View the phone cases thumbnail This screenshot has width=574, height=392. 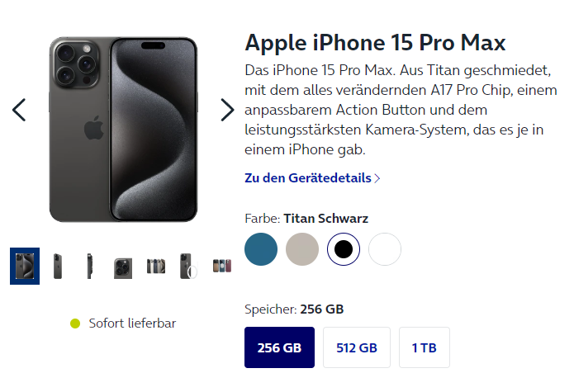[222, 267]
